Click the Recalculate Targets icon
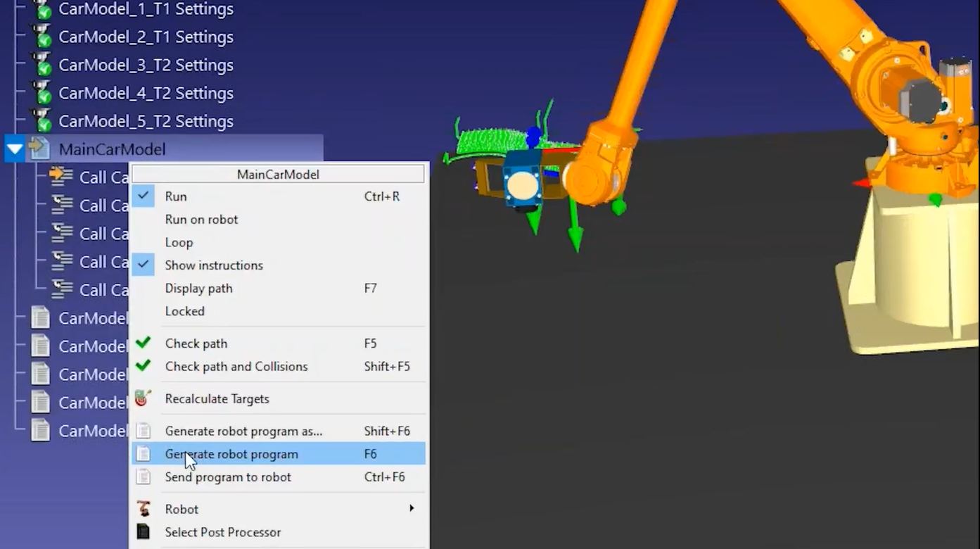The height and width of the screenshot is (549, 980). pyautogui.click(x=143, y=398)
